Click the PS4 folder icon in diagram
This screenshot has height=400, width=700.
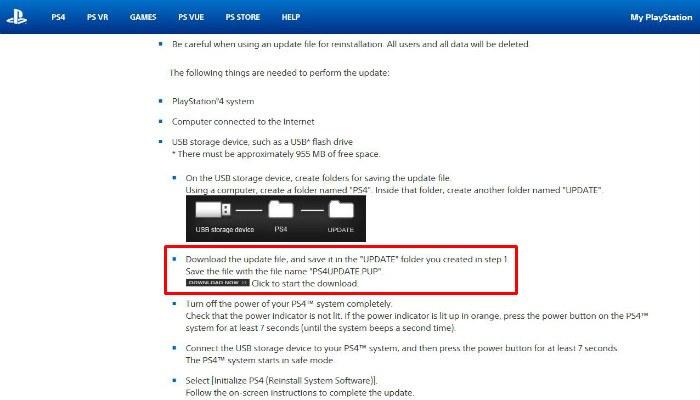[281, 211]
